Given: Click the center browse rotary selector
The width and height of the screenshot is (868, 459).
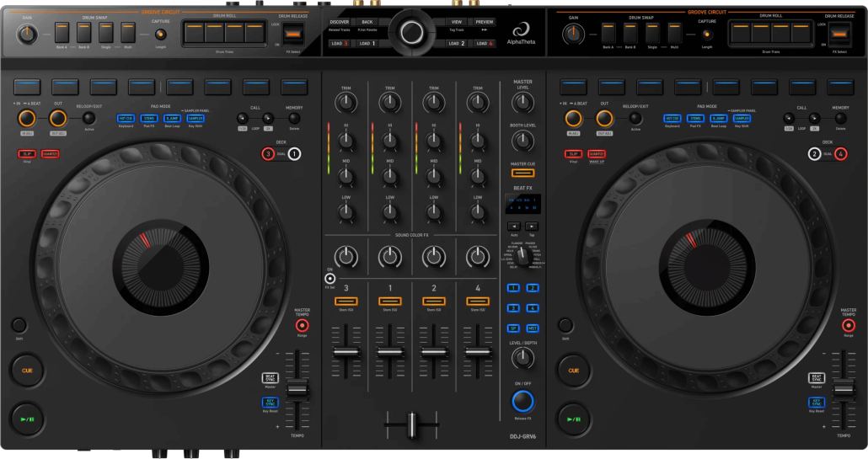Looking at the screenshot, I should (412, 31).
